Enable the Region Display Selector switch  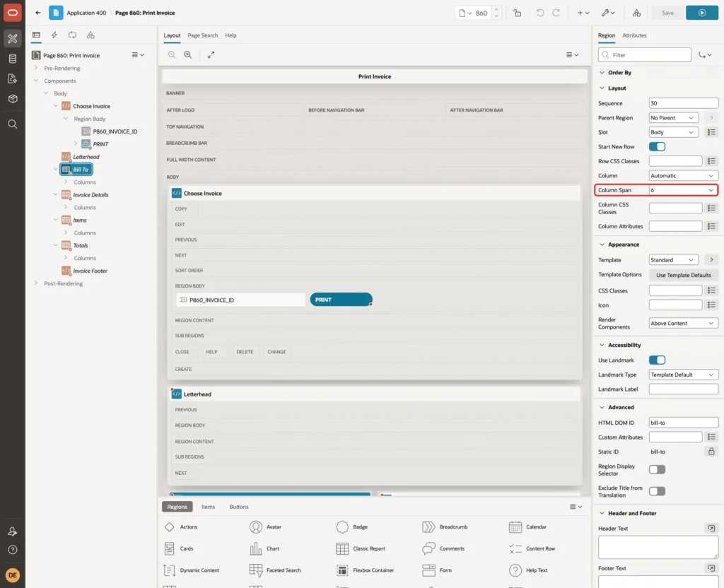click(x=657, y=469)
